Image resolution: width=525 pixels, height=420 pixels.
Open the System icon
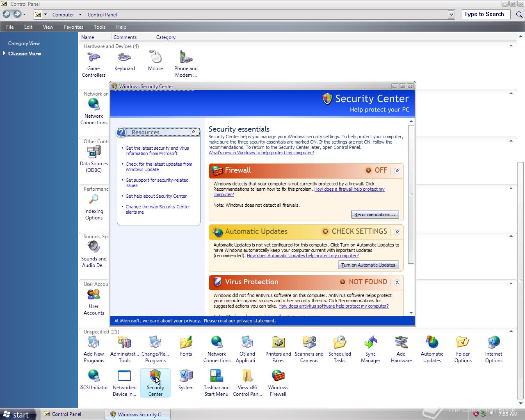pos(186,380)
